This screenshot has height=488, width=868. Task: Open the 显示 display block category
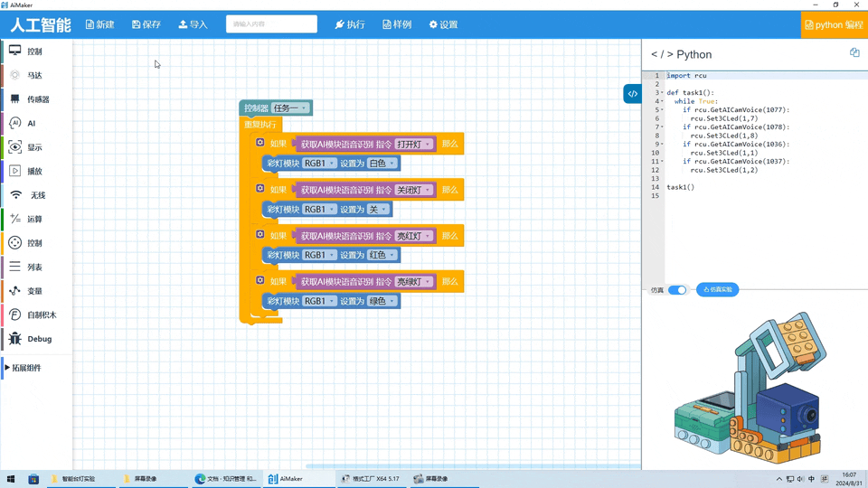(34, 147)
